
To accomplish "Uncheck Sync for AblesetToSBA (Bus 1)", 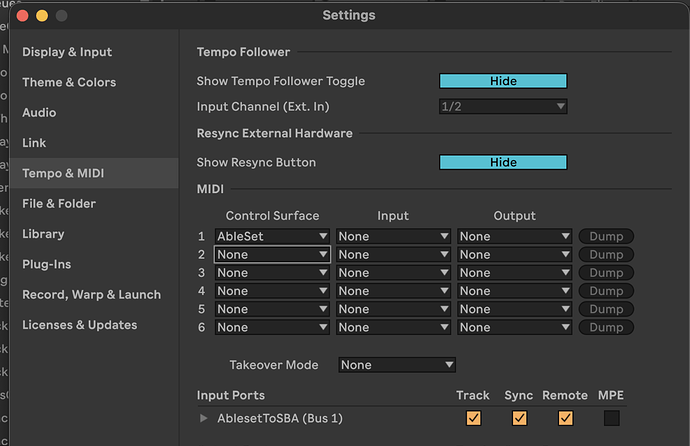I will point(519,418).
